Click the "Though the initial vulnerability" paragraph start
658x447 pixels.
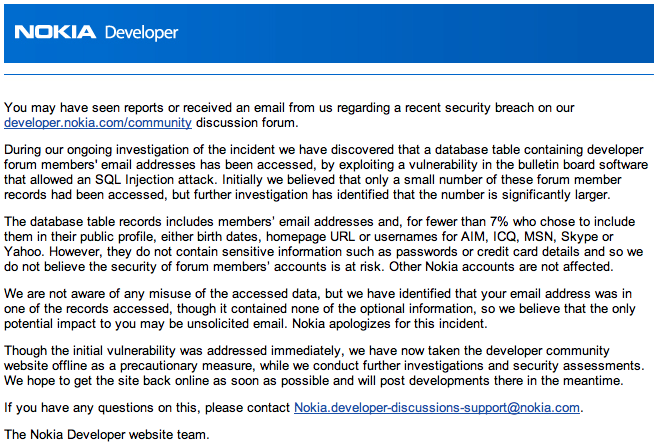coord(100,349)
